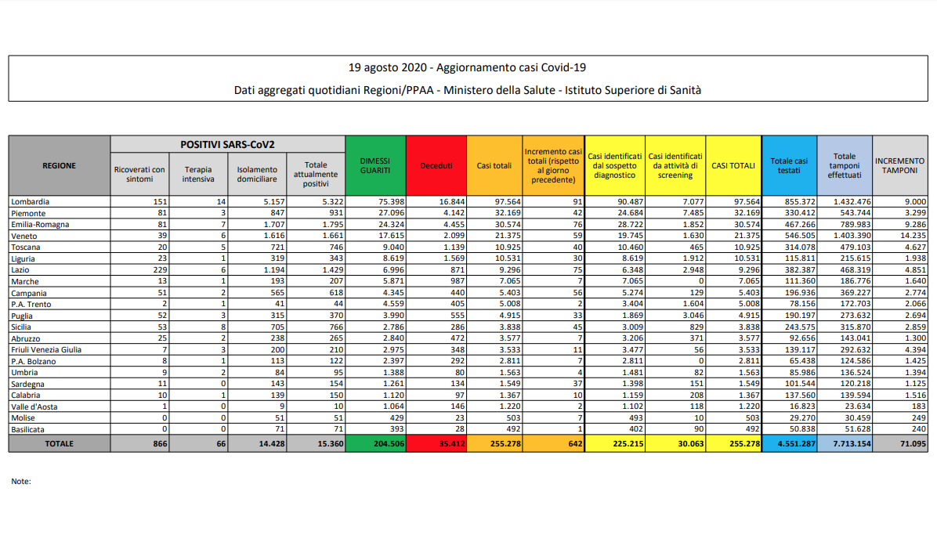Select the Lombardia region row label
This screenshot has width=937, height=560.
pyautogui.click(x=31, y=202)
